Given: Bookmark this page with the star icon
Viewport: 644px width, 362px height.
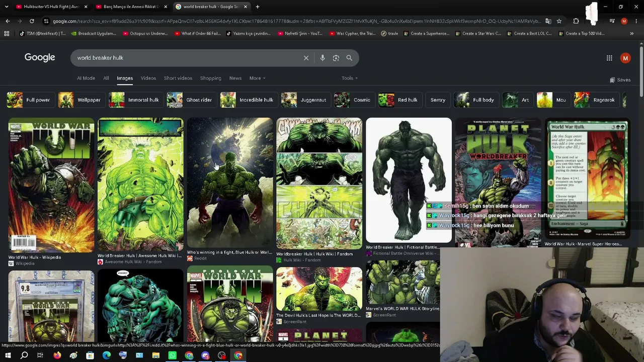Looking at the screenshot, I should coord(559,21).
